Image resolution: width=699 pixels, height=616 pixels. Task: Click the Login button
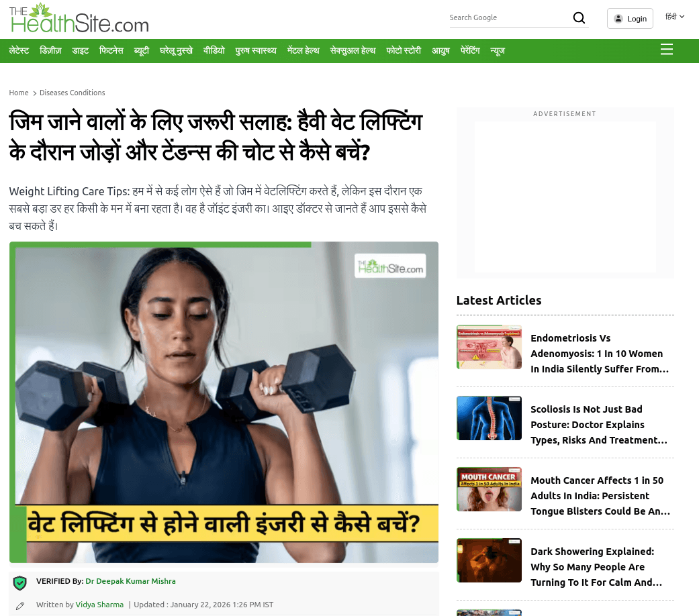(x=630, y=19)
